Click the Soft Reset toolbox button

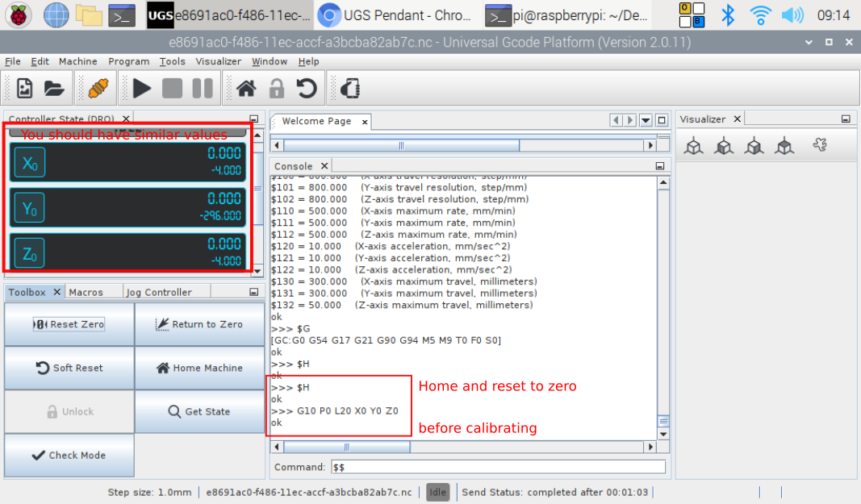(x=69, y=368)
